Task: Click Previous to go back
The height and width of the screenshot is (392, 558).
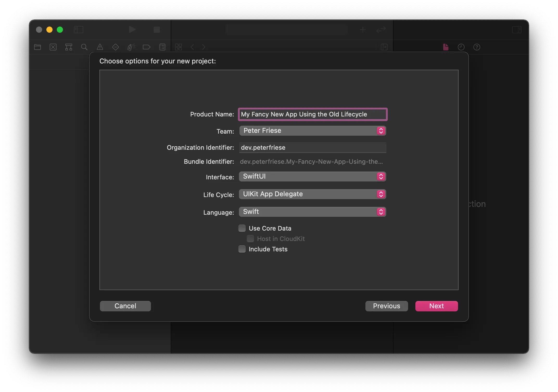Action: pyautogui.click(x=386, y=306)
